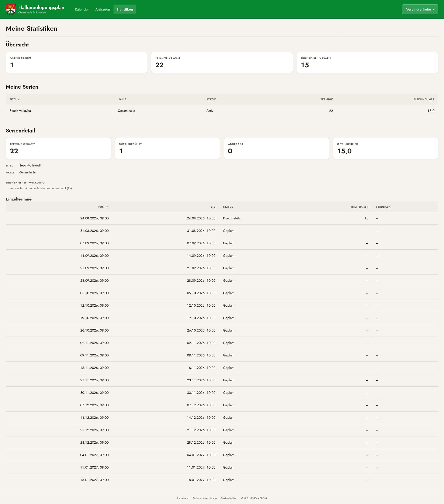
Task: Click the Hitzhofen coat of arms logo
Action: (x=11, y=9)
